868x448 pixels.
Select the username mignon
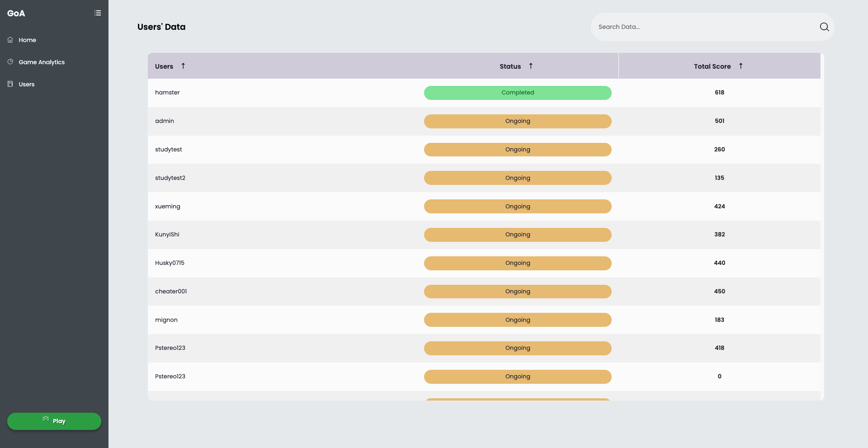166,320
